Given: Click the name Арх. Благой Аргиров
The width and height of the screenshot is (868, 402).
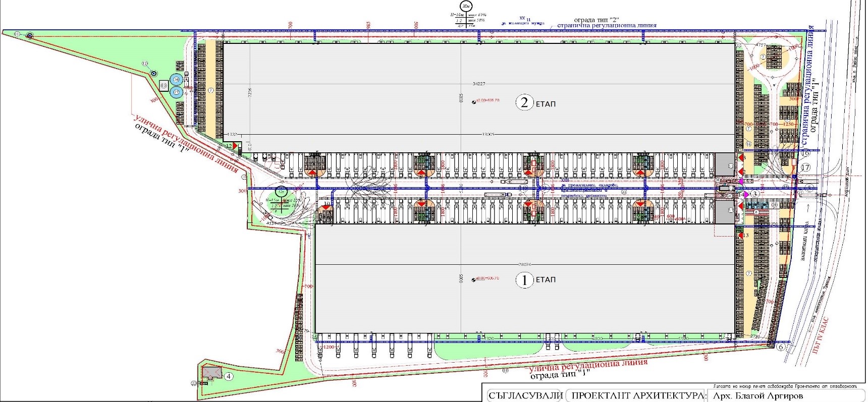Looking at the screenshot, I should coord(757,396).
